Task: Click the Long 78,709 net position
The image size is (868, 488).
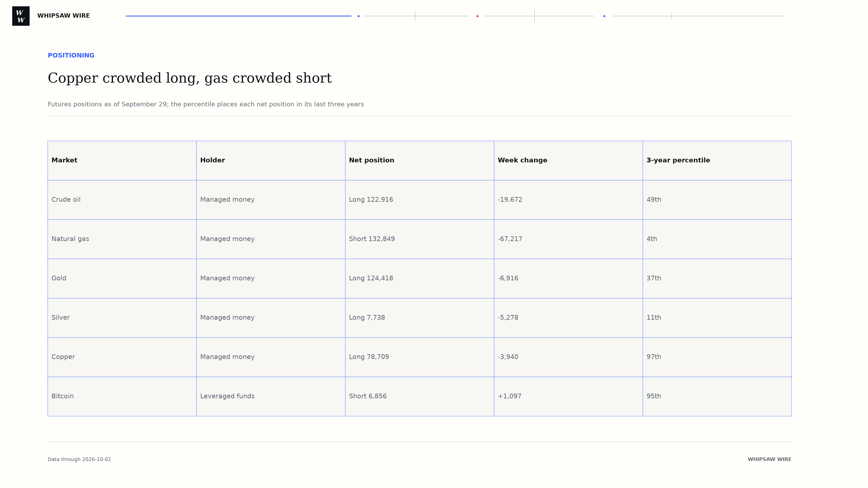Action: point(369,357)
